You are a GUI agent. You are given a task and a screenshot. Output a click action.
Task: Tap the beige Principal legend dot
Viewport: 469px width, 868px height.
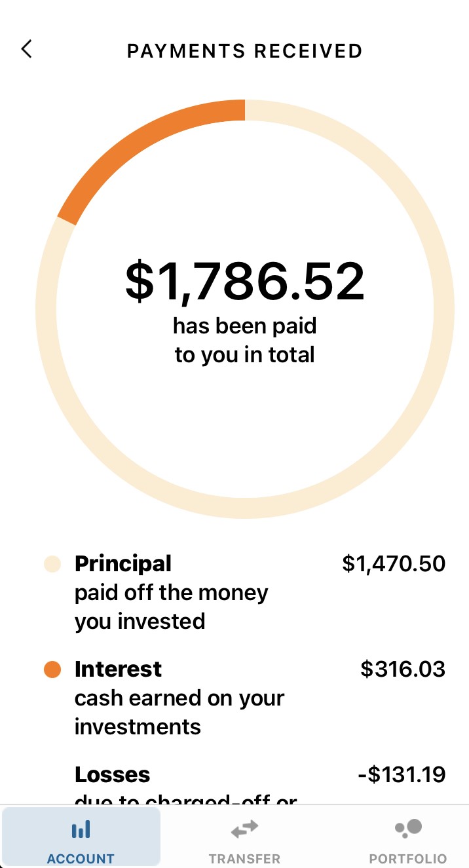click(x=51, y=563)
